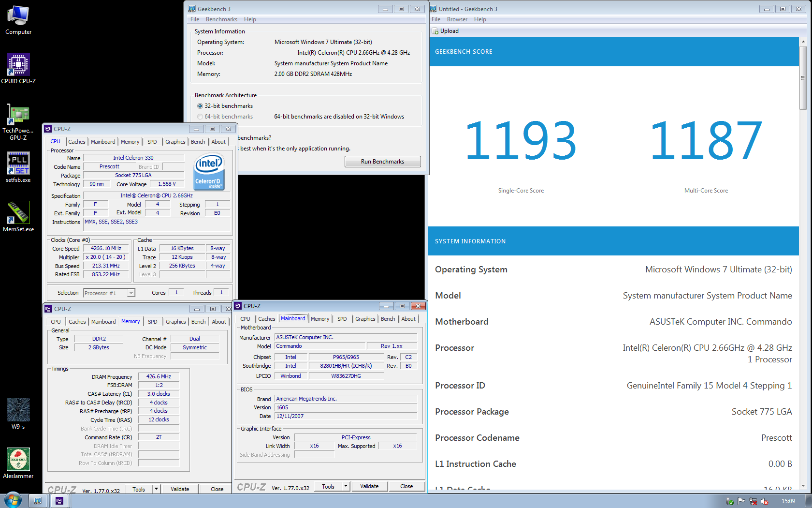Viewport: 812px width, 508px height.
Task: Switch to CPU tab in Mainboard CPU-Z window
Action: [246, 319]
